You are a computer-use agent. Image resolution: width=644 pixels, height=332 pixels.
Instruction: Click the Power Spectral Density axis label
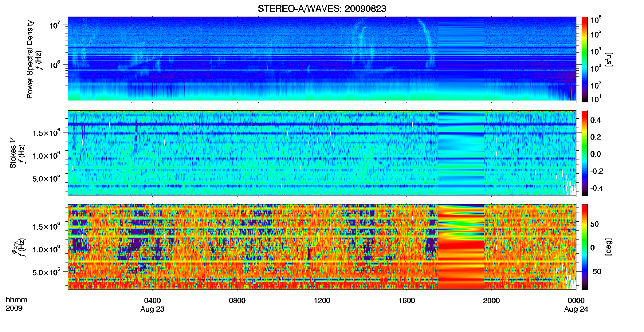pyautogui.click(x=30, y=59)
